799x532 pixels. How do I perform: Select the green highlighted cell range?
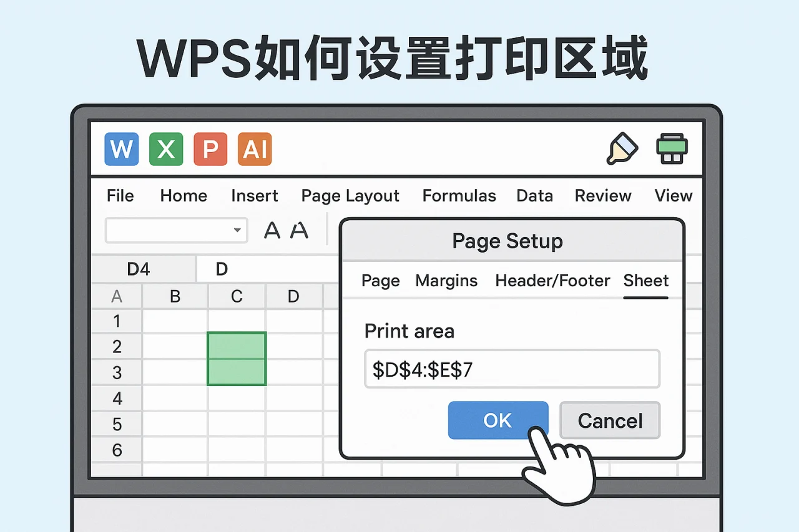(237, 359)
